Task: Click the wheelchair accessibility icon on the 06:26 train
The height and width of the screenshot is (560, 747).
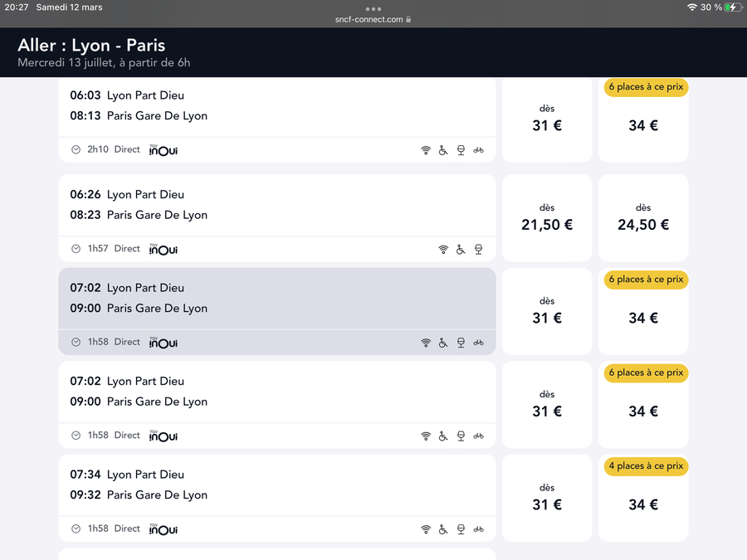Action: (461, 249)
